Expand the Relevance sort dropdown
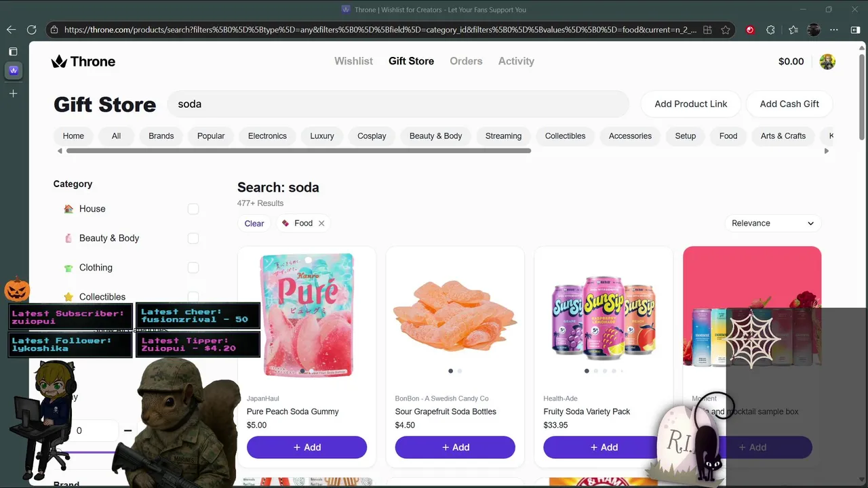Viewport: 868px width, 488px height. click(x=772, y=223)
